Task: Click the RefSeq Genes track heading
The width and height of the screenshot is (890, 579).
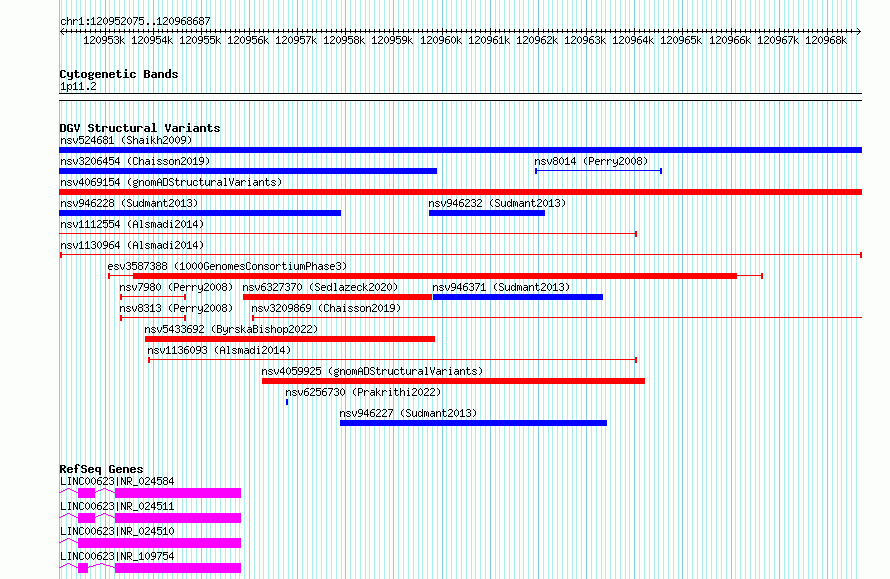Action: (102, 469)
